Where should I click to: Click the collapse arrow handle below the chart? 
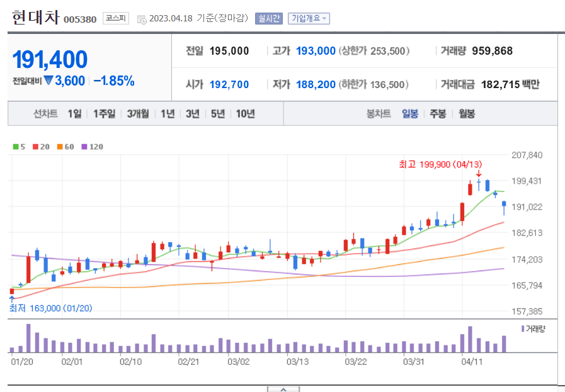283,389
